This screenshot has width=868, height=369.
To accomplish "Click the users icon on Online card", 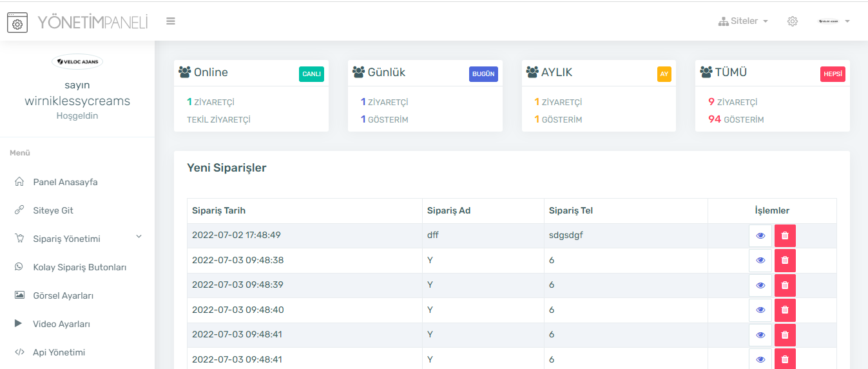I will (x=185, y=72).
